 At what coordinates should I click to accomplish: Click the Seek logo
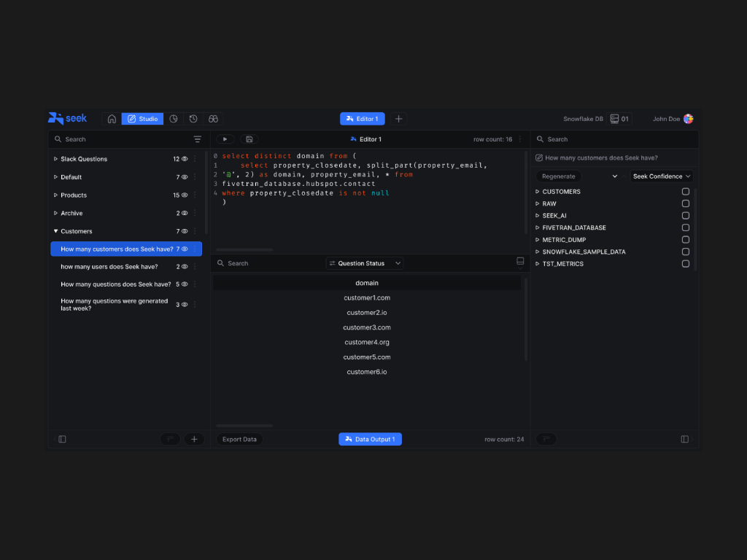(67, 118)
